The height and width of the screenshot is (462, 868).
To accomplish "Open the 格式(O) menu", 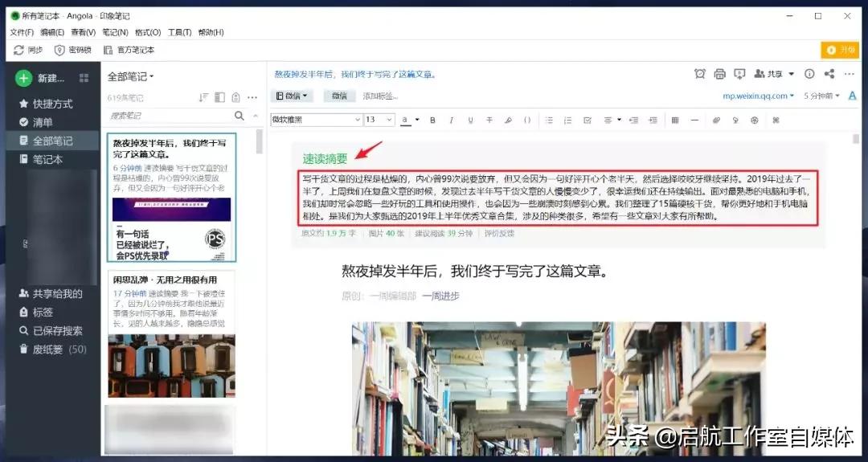I will [148, 33].
